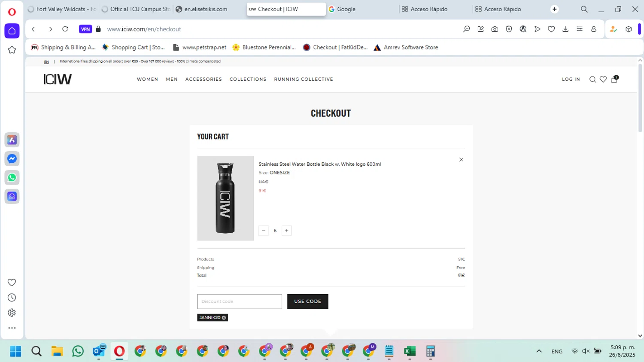Open find-in-page search icon in toolbar

click(467, 29)
